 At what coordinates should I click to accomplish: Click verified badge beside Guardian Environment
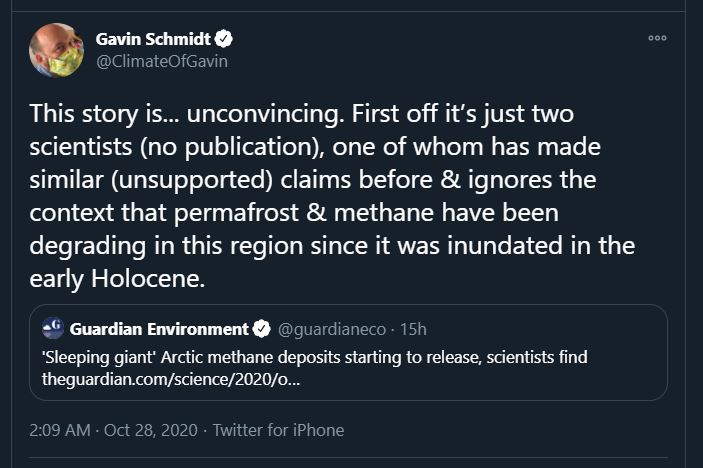(261, 329)
